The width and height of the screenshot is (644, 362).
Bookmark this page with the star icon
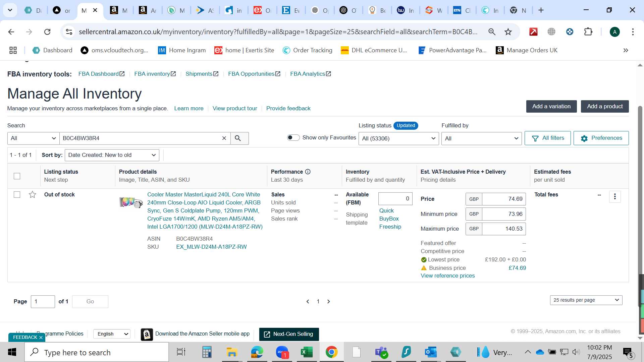click(508, 32)
